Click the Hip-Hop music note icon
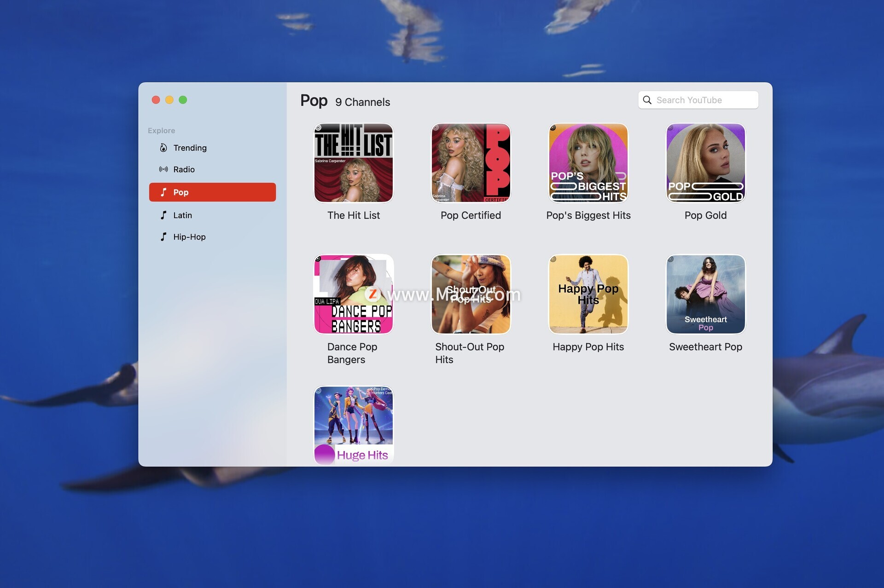 [163, 236]
